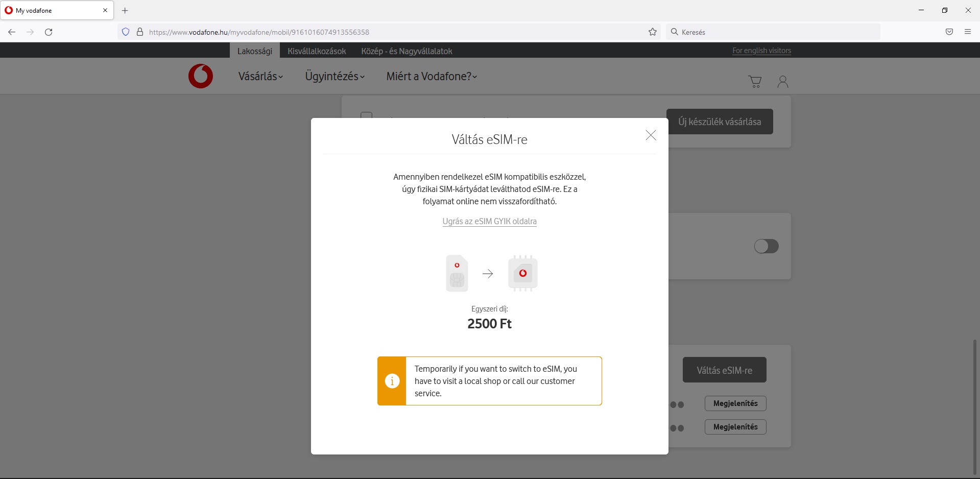
Task: Click the Vodafone logo in the header
Action: pyautogui.click(x=201, y=76)
